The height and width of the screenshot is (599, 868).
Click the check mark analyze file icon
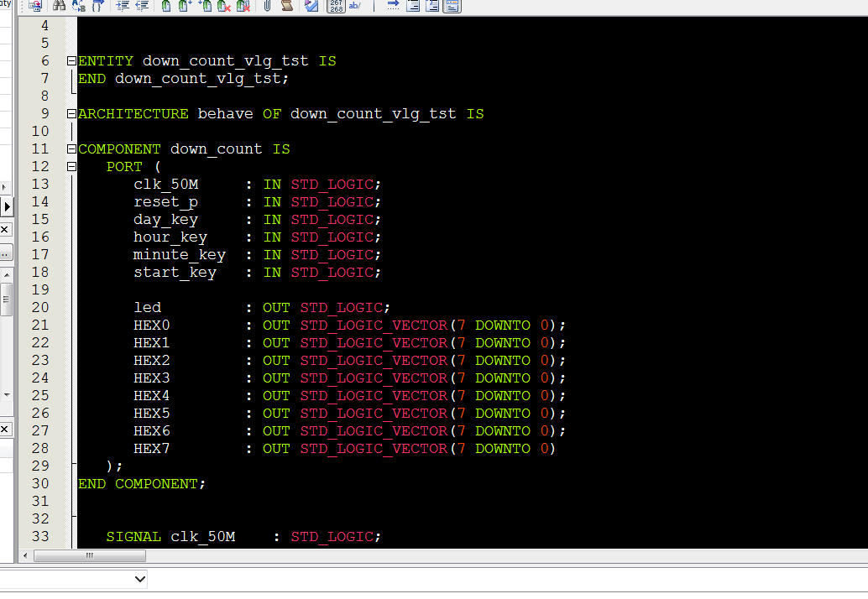pyautogui.click(x=311, y=6)
